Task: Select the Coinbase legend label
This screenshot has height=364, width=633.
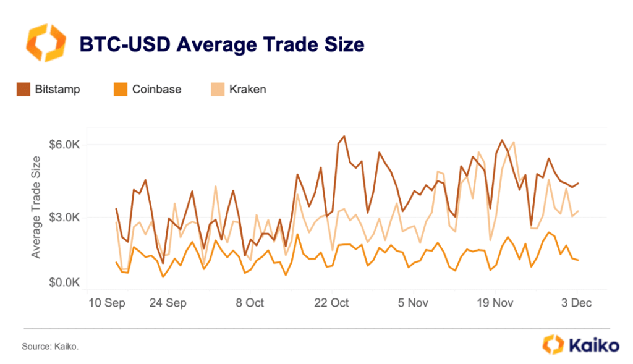Action: 156,90
